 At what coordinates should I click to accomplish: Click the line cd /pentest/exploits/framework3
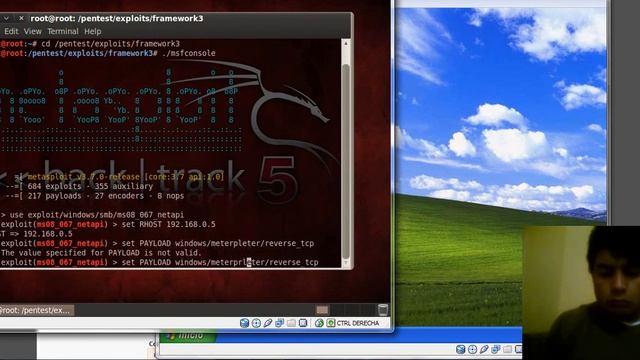(110, 44)
